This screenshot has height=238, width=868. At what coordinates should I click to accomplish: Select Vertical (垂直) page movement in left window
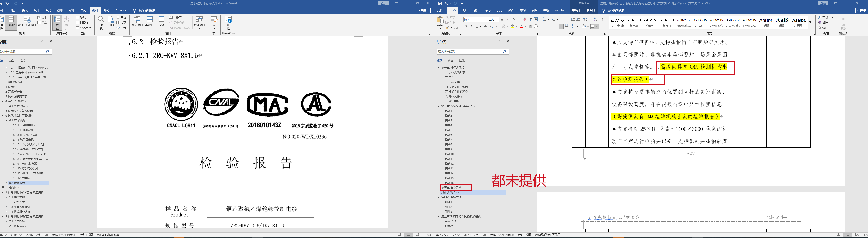click(57, 23)
